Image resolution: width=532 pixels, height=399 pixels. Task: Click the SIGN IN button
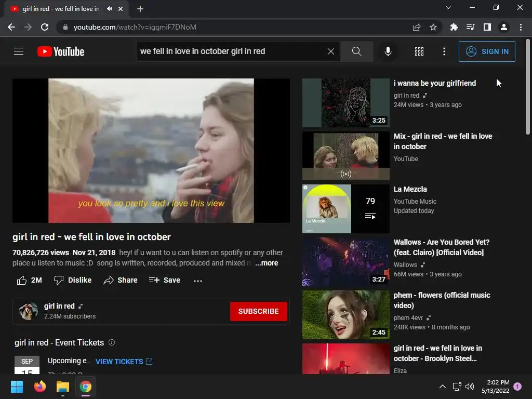click(487, 51)
